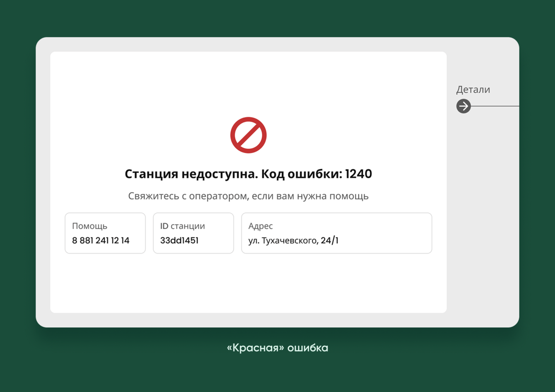Screen dimensions: 555x392
Task: Select the Адрес card
Action: (x=337, y=233)
